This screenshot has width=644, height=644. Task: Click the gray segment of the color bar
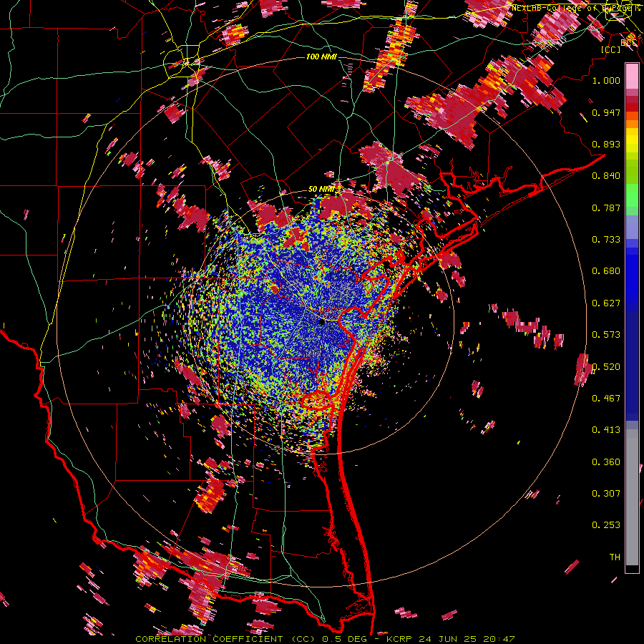pyautogui.click(x=632, y=497)
